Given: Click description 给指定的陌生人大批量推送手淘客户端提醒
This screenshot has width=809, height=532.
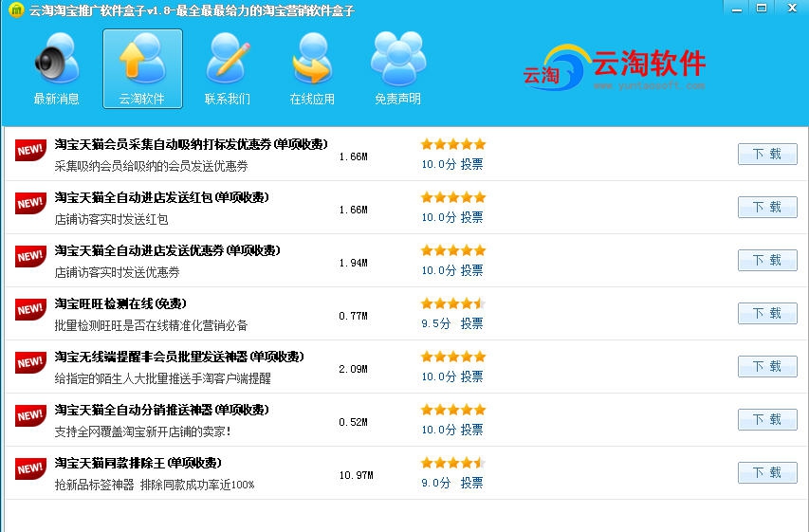Looking at the screenshot, I should click(x=162, y=378).
